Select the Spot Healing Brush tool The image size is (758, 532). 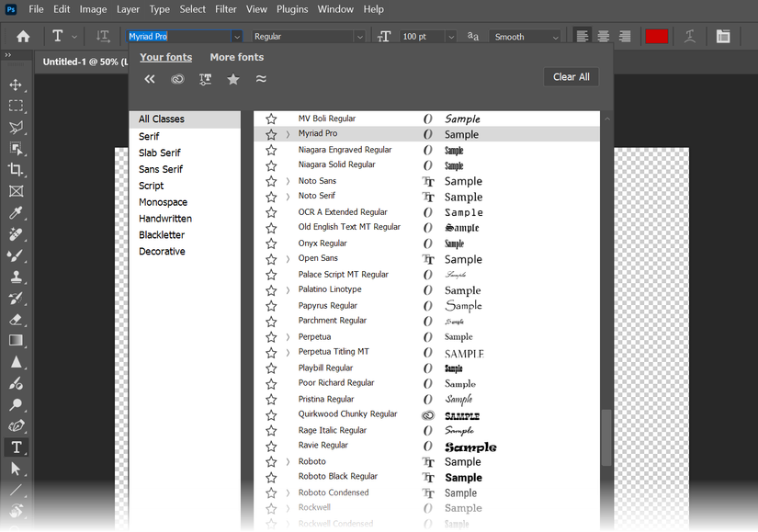pyautogui.click(x=16, y=234)
